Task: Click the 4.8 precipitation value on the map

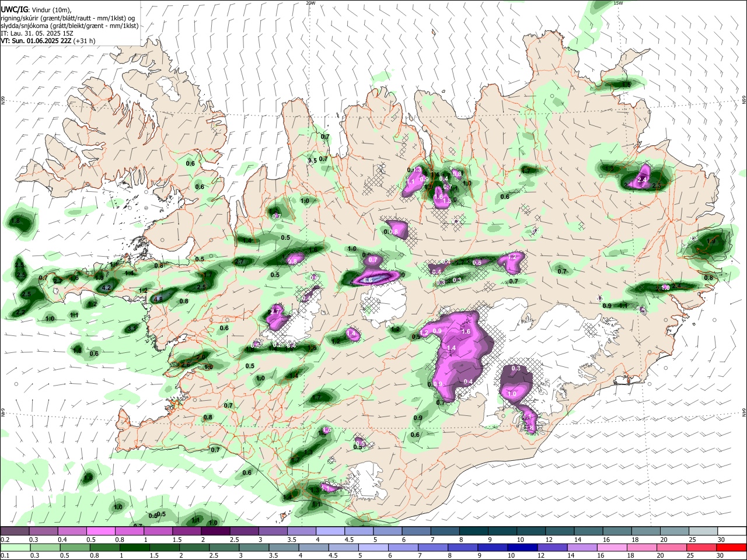Action: [x=158, y=299]
